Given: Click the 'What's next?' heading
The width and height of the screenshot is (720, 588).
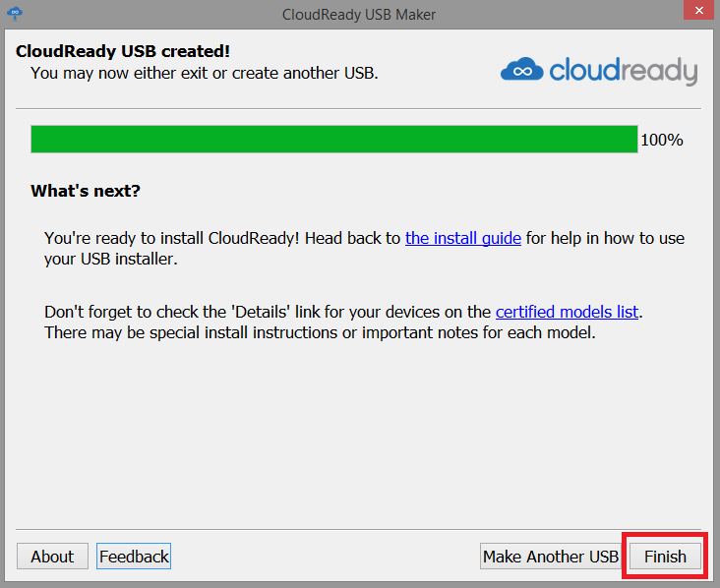Looking at the screenshot, I should pos(86,191).
